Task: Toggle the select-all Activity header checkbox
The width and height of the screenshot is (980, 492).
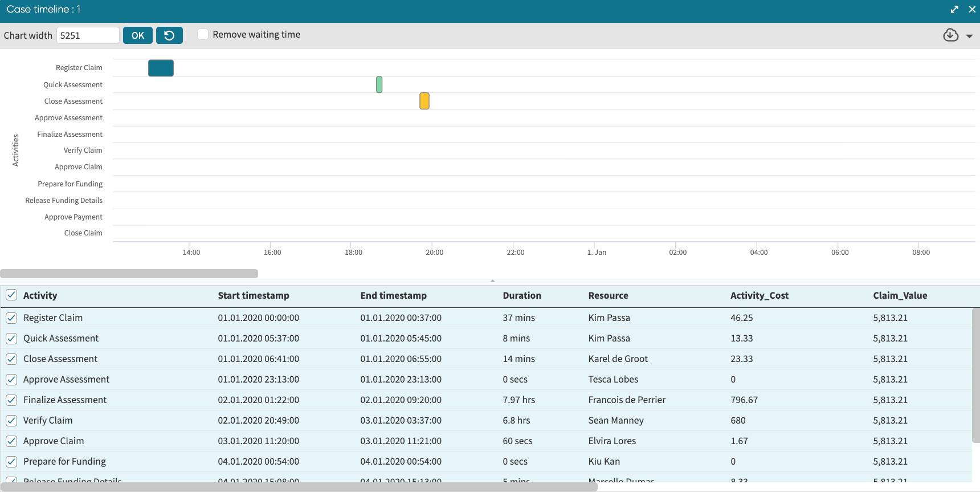Action: click(x=11, y=295)
